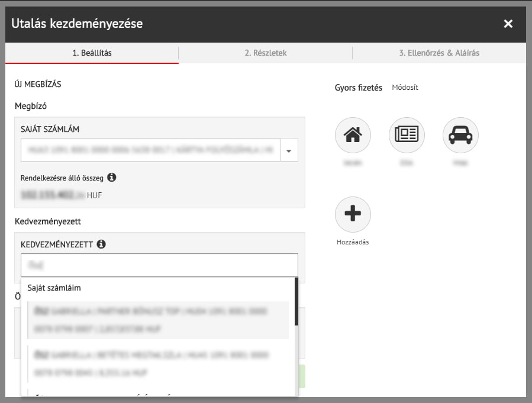Show info tooltip next to KEDVEZMÉNYEZETT label
The width and height of the screenshot is (532, 403).
101,244
